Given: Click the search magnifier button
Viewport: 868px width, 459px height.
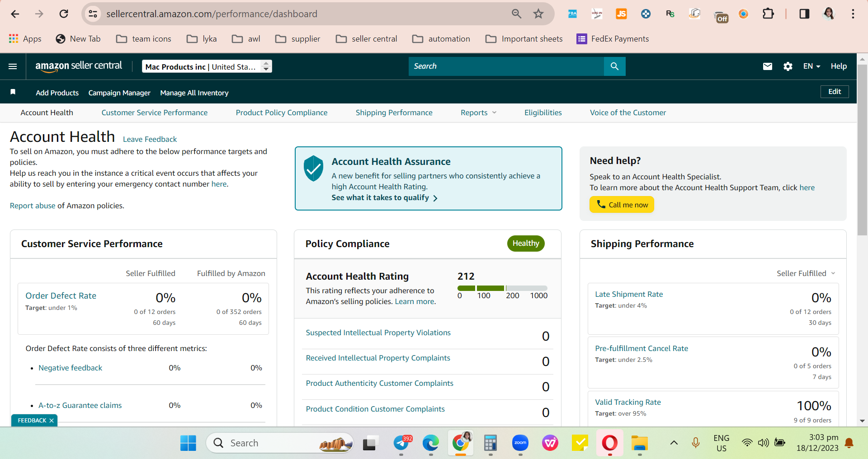Looking at the screenshot, I should pos(614,66).
